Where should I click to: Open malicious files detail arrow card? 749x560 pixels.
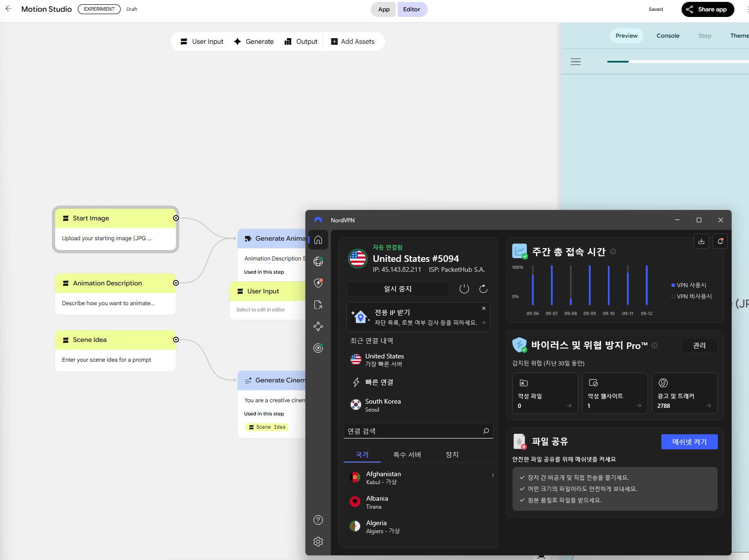(x=545, y=393)
